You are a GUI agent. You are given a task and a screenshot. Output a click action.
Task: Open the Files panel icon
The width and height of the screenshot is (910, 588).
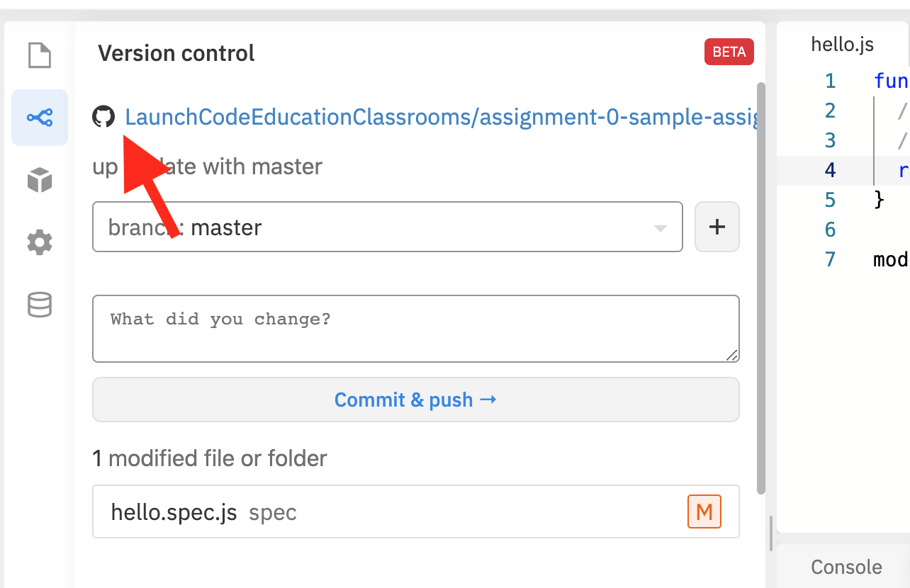point(40,55)
